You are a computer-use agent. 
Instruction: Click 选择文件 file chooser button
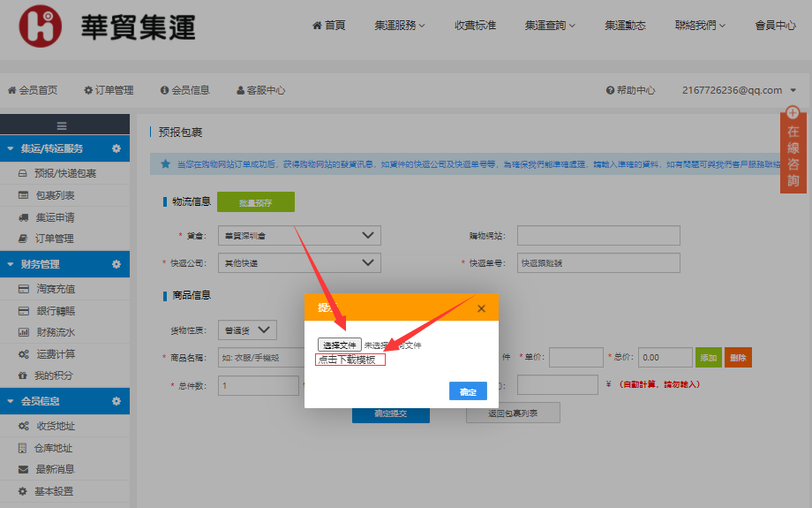coord(339,345)
